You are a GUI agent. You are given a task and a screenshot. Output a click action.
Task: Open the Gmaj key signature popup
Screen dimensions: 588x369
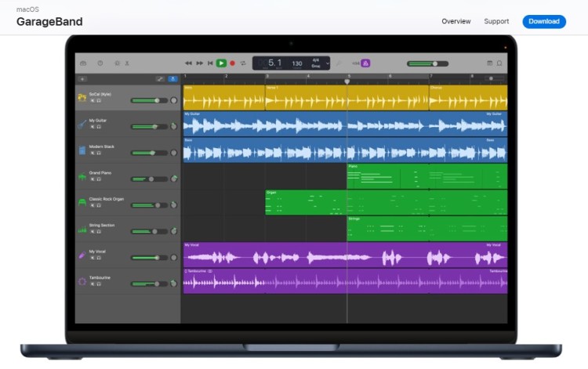316,67
